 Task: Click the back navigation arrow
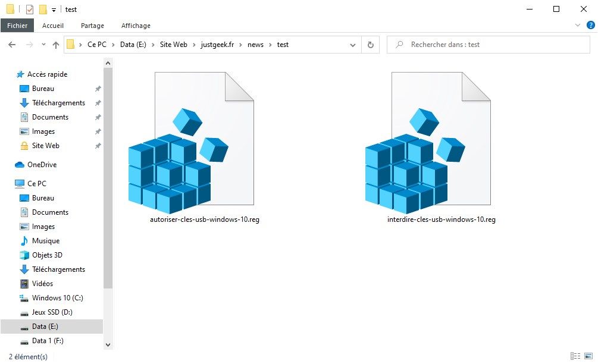point(12,45)
